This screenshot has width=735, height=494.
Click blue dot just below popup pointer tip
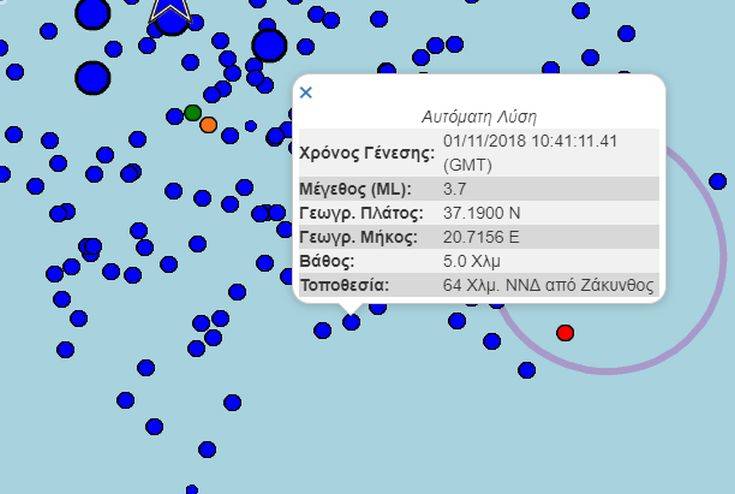(x=352, y=322)
